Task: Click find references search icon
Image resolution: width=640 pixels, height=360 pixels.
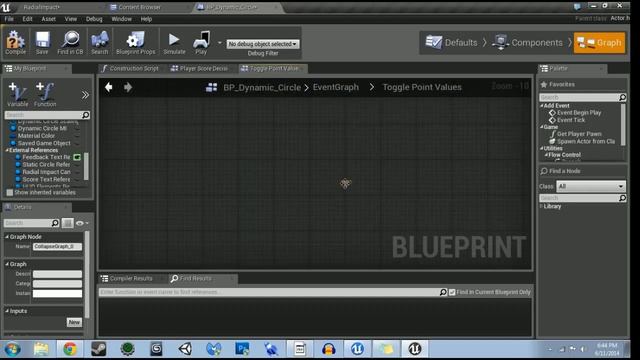Action: tap(443, 292)
